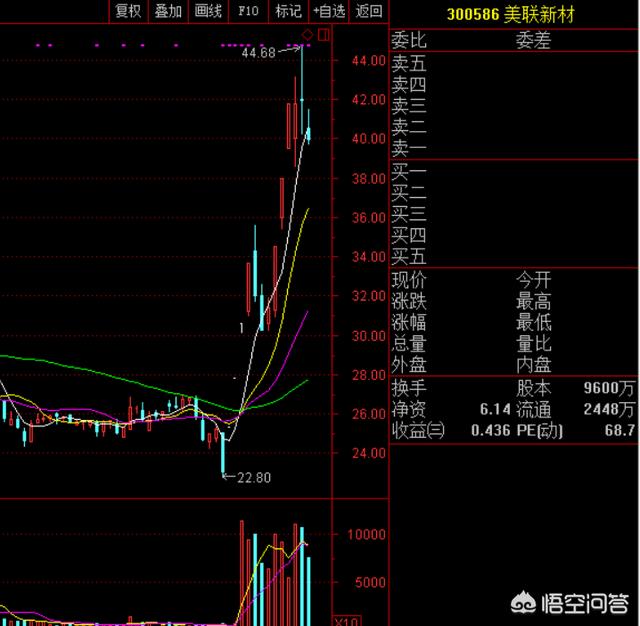Click the 44.68 high price label
This screenshot has width=640, height=626.
tap(258, 53)
